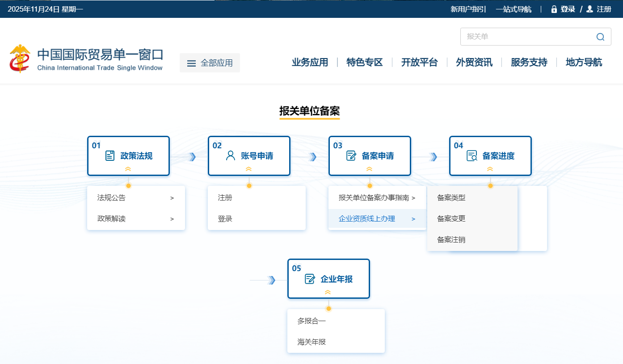
Task: Open the 海关年报 link
Action: pyautogui.click(x=311, y=342)
